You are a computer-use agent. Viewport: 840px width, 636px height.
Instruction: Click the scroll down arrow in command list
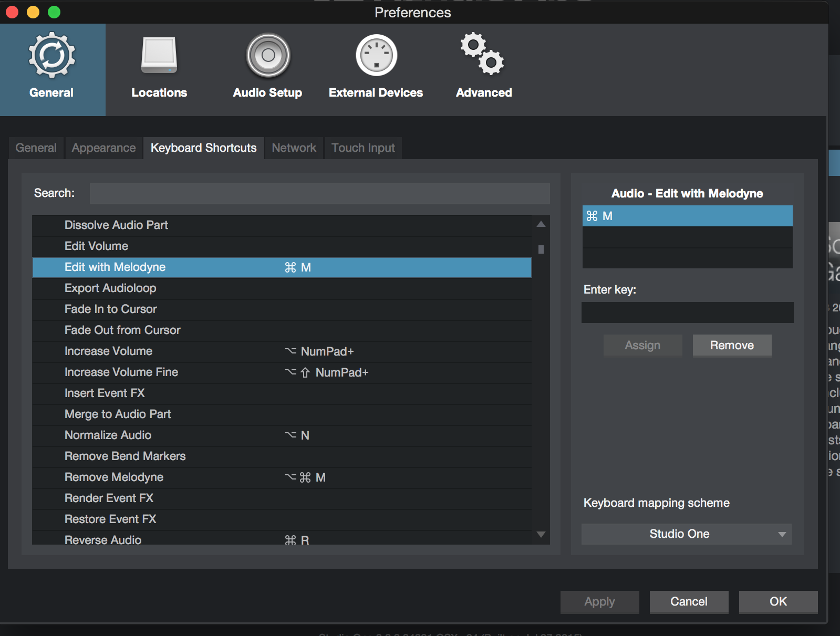pos(541,535)
